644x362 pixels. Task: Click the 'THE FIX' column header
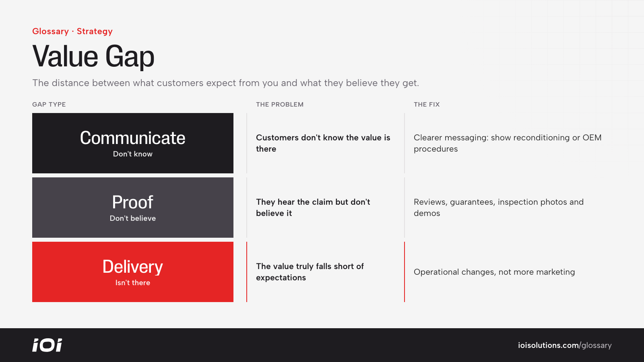click(427, 105)
